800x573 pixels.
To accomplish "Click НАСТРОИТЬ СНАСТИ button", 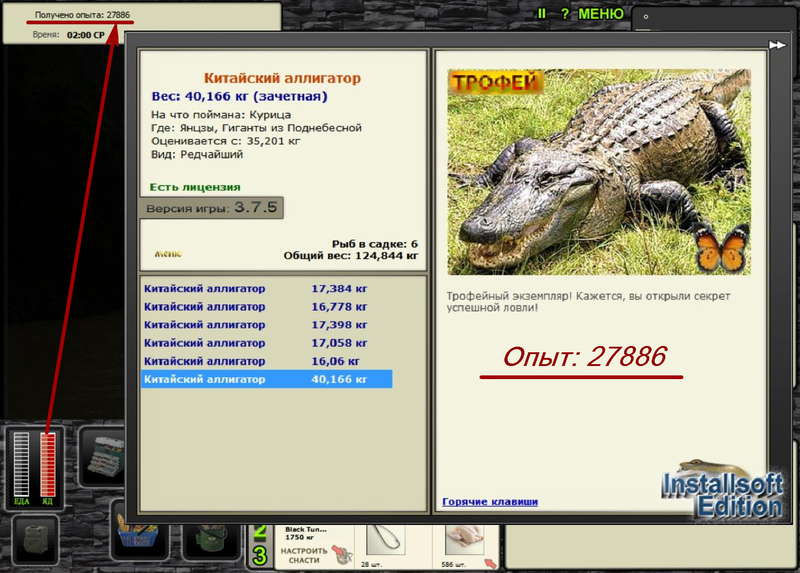I will point(304,556).
